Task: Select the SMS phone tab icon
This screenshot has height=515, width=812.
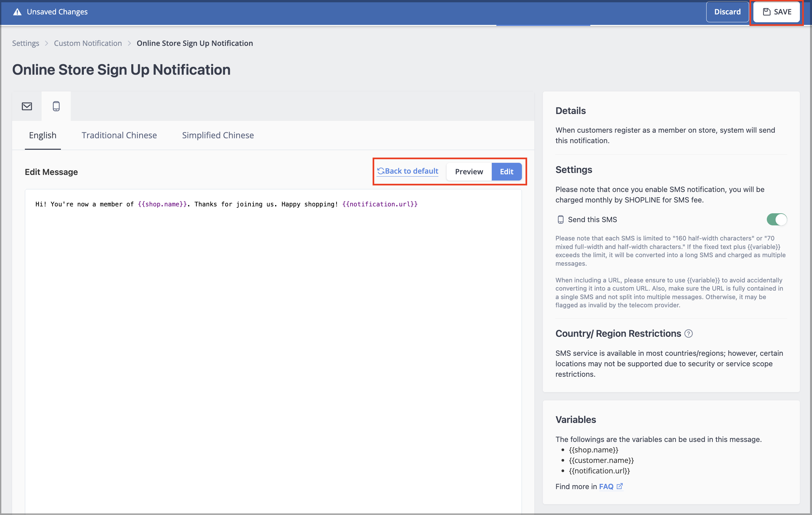Action: click(x=56, y=106)
